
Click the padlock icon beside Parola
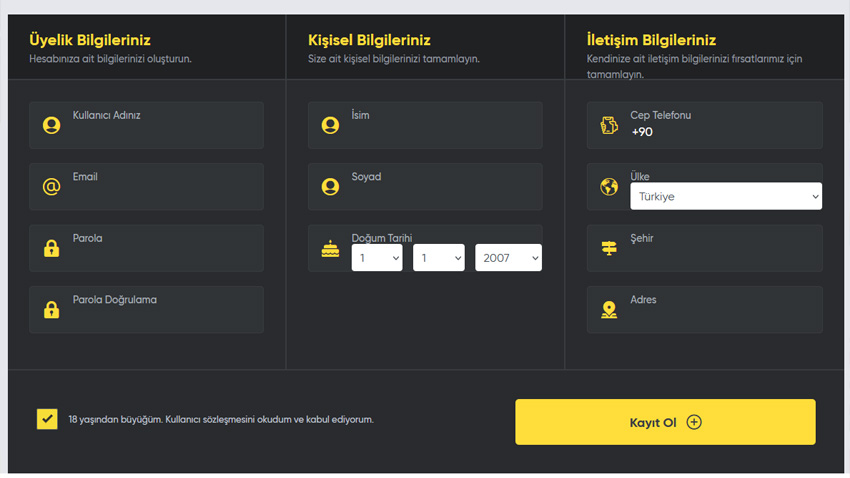51,248
